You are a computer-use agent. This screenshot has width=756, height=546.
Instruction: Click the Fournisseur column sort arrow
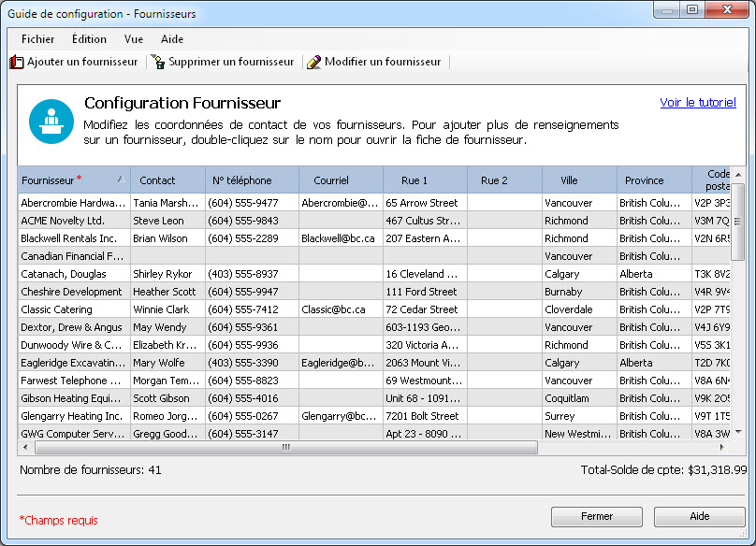tap(119, 180)
